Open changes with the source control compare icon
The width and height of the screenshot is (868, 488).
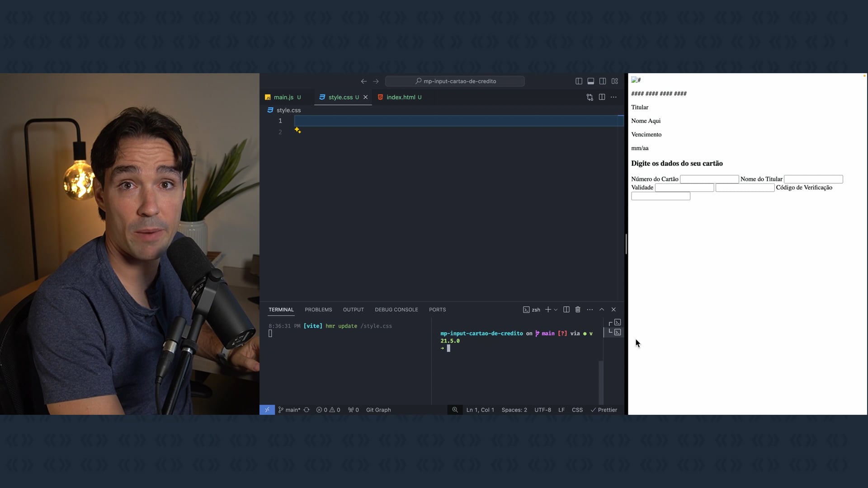click(x=590, y=97)
